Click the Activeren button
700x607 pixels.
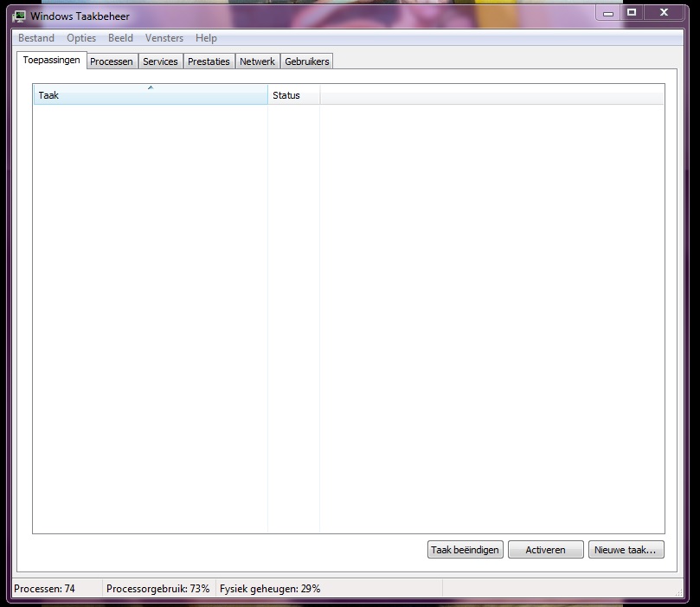[x=545, y=550]
